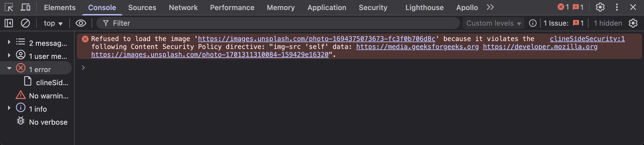
Task: Collapse the 1 error group
Action: pos(9,68)
